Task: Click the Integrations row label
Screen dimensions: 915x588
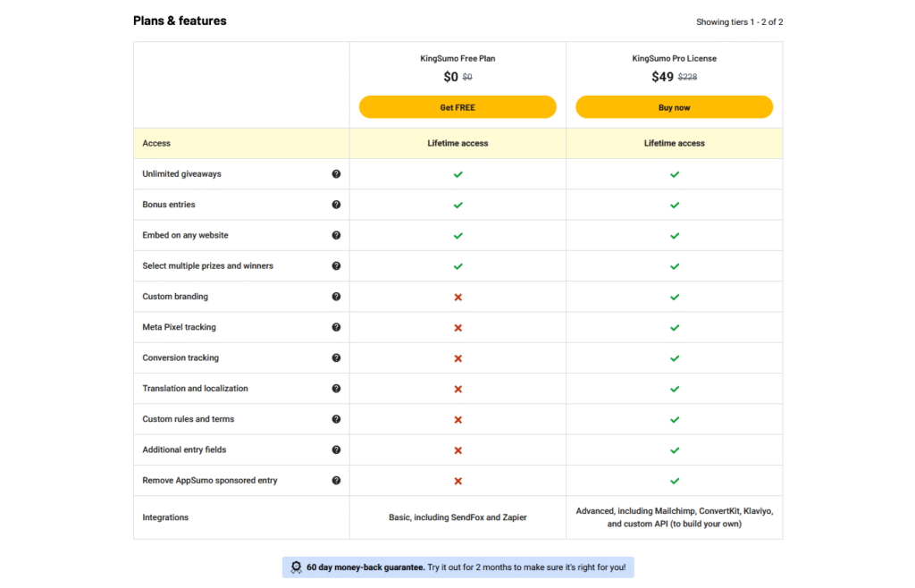Action: pyautogui.click(x=165, y=517)
